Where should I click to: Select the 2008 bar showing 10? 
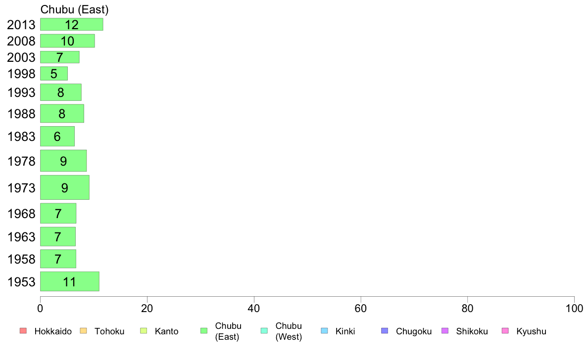(67, 41)
